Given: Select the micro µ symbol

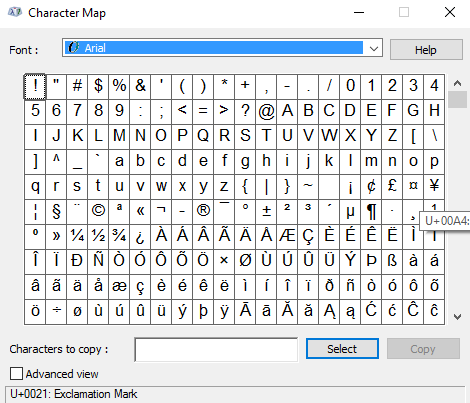Looking at the screenshot, I should tap(350, 212).
